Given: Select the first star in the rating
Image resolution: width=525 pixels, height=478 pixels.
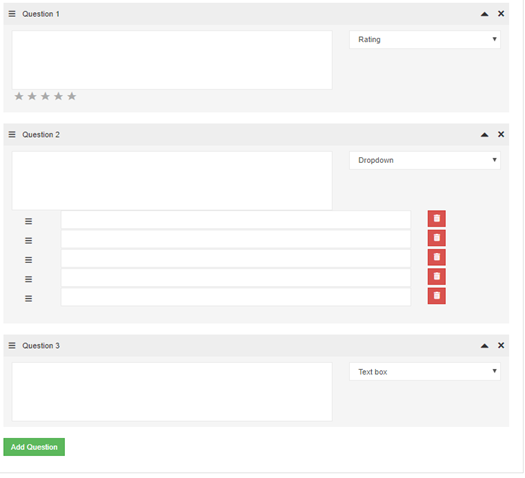Looking at the screenshot, I should pos(19,96).
